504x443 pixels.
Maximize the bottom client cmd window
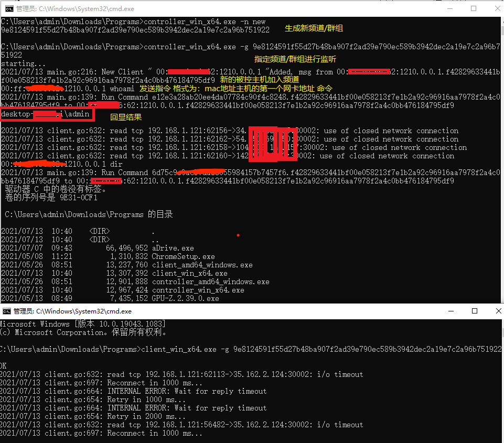475,311
